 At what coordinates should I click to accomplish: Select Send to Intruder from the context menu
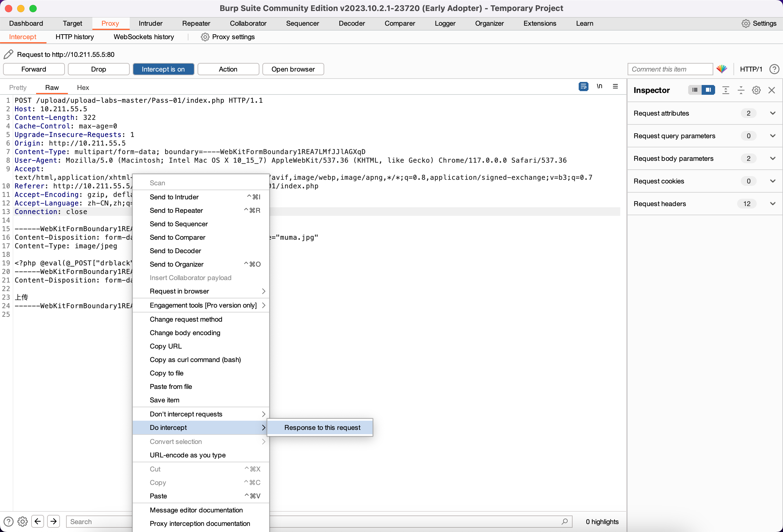201,197
